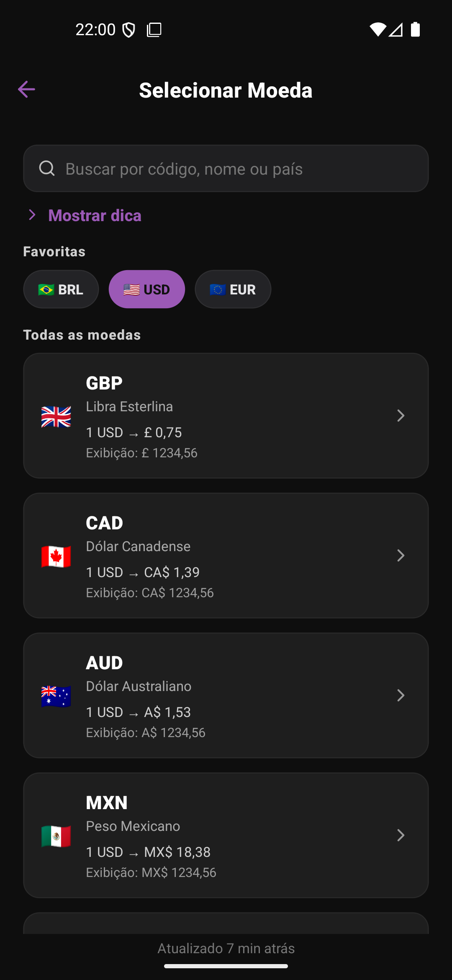Tap the battery status icon
Viewport: 452px width, 980px height.
pyautogui.click(x=415, y=29)
